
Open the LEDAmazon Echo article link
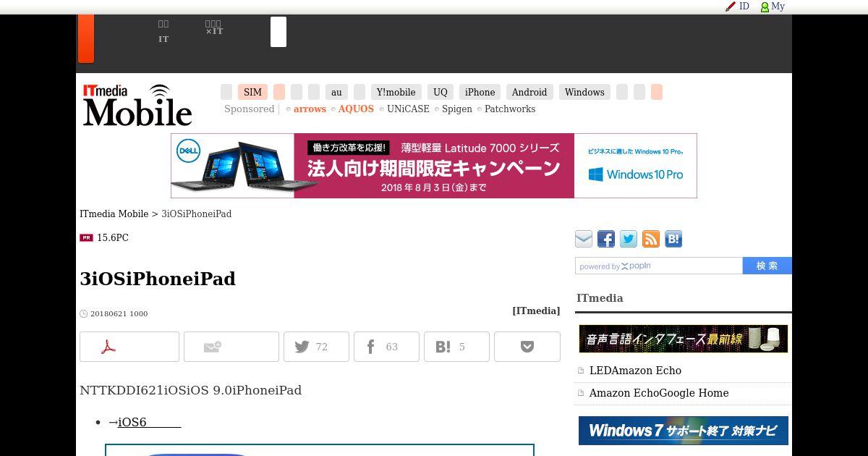pyautogui.click(x=635, y=371)
